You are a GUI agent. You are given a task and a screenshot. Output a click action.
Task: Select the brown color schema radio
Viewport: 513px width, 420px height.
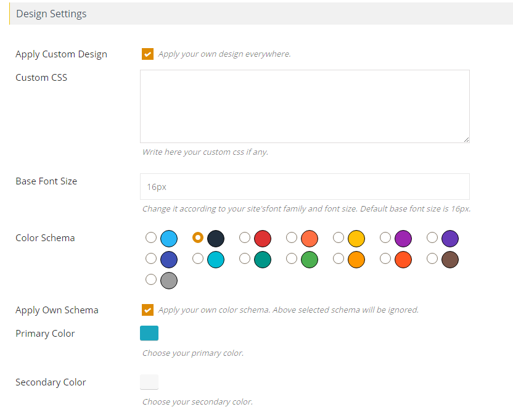pyautogui.click(x=432, y=259)
